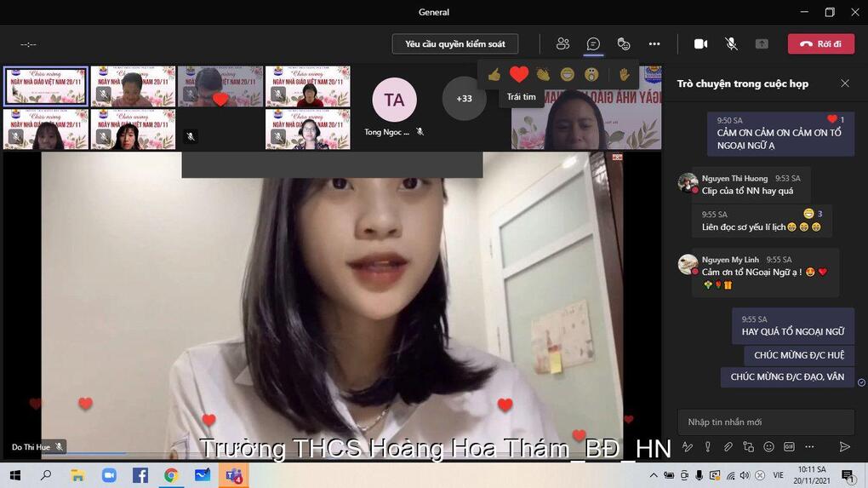Unmute the microphone in meeting toolbar
868x488 pixels.
click(x=731, y=43)
